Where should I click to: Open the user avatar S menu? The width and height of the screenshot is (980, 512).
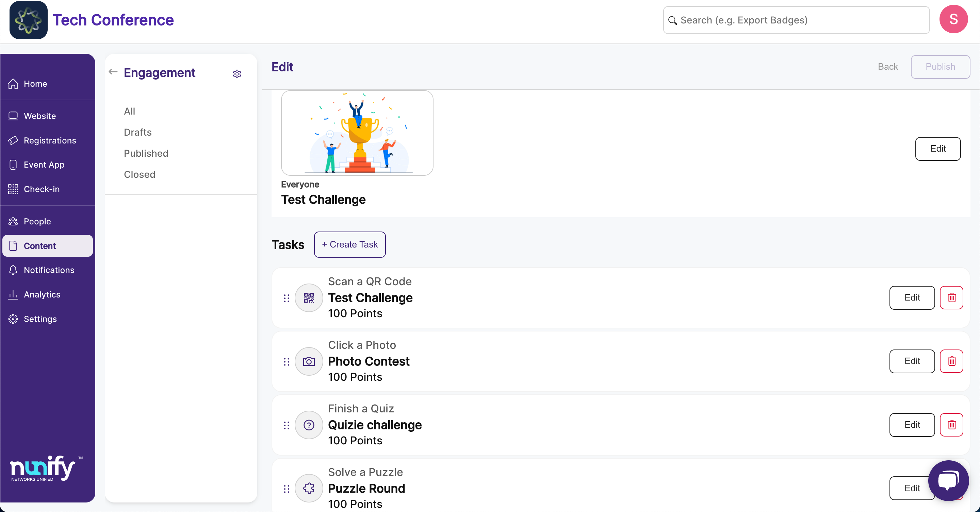pyautogui.click(x=953, y=19)
